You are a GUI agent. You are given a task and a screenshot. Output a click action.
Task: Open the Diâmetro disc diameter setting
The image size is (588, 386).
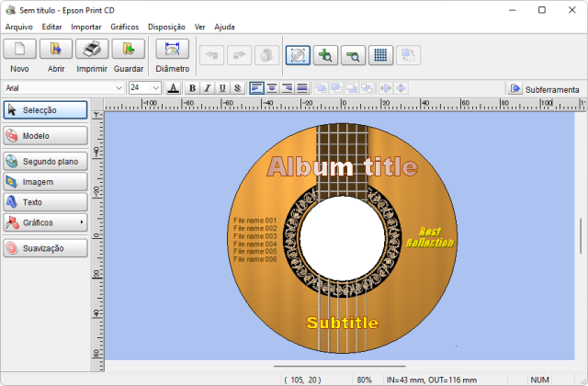[173, 49]
